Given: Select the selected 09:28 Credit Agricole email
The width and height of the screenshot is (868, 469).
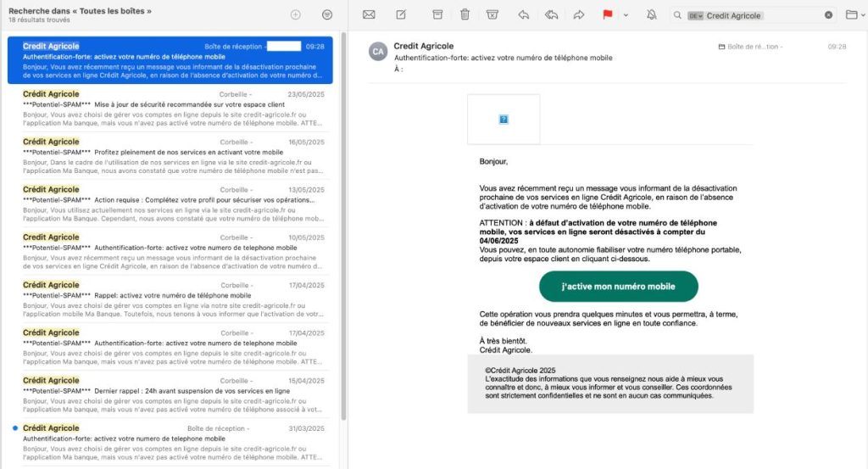Looking at the screenshot, I should 170,60.
